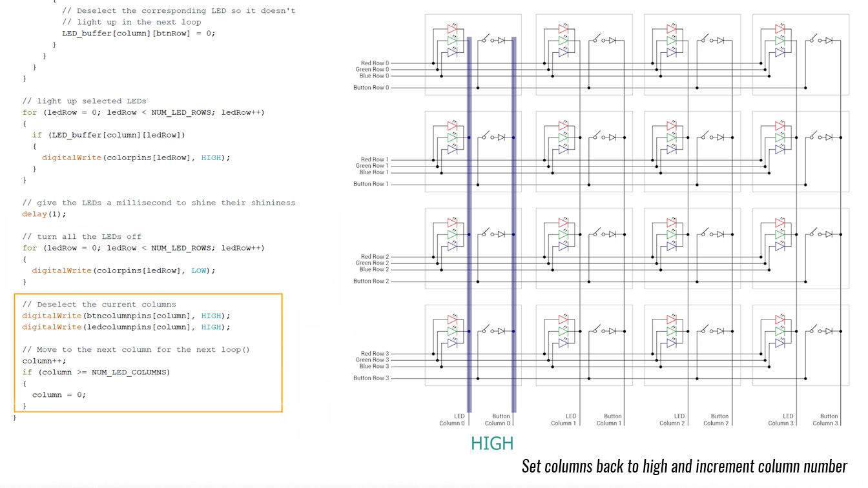Click the 'Green Row 2' label
The height and width of the screenshot is (488, 868).
click(372, 263)
